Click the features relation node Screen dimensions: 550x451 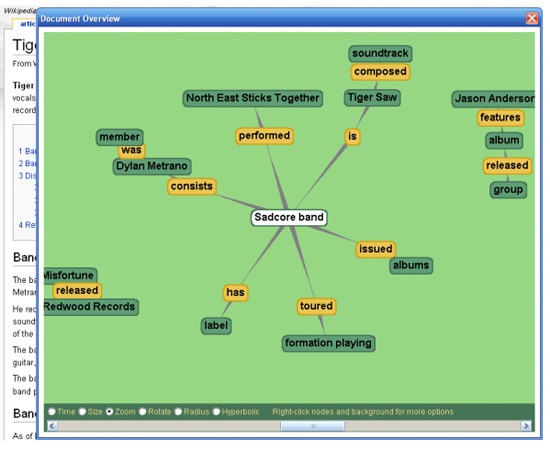click(x=500, y=117)
